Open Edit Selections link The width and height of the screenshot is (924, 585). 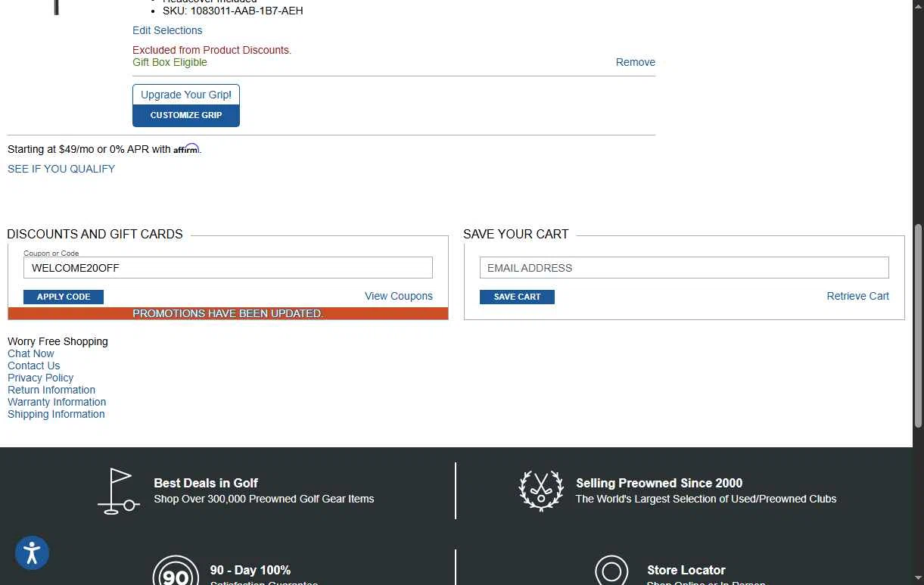coord(167,30)
